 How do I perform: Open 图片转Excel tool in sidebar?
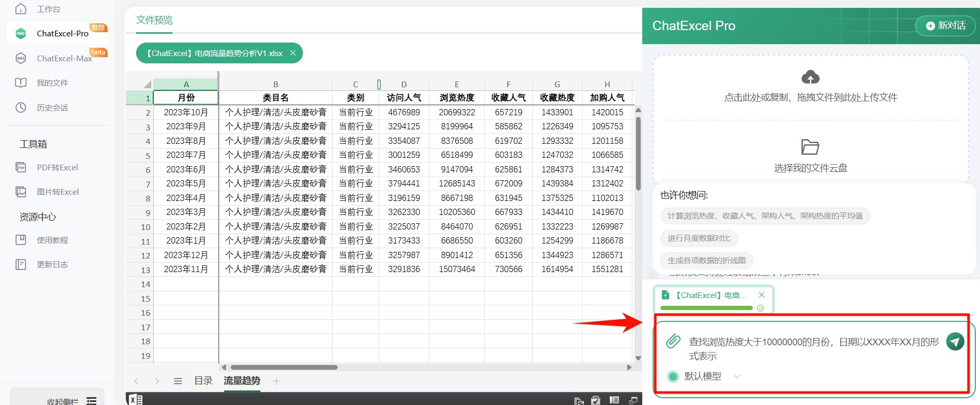coord(57,192)
